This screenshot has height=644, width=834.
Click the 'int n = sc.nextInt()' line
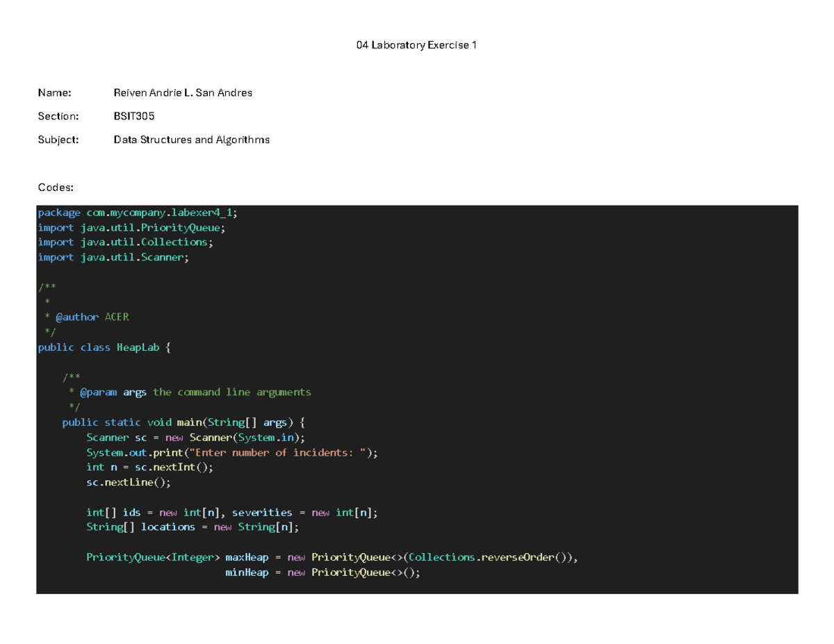pos(150,468)
